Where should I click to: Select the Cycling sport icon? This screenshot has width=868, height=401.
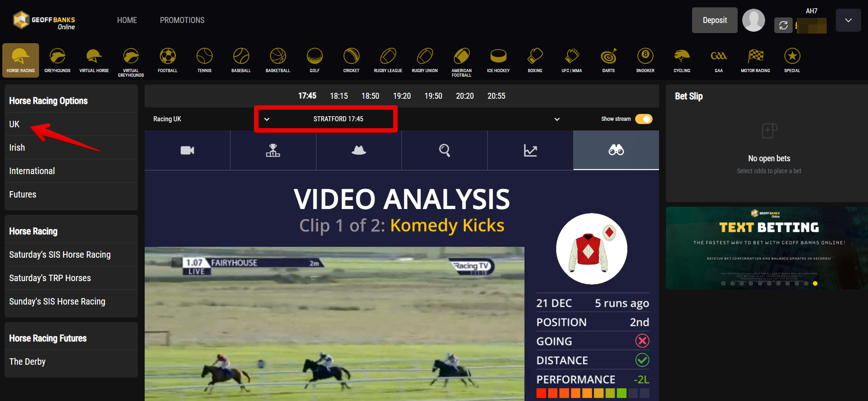pyautogui.click(x=682, y=60)
